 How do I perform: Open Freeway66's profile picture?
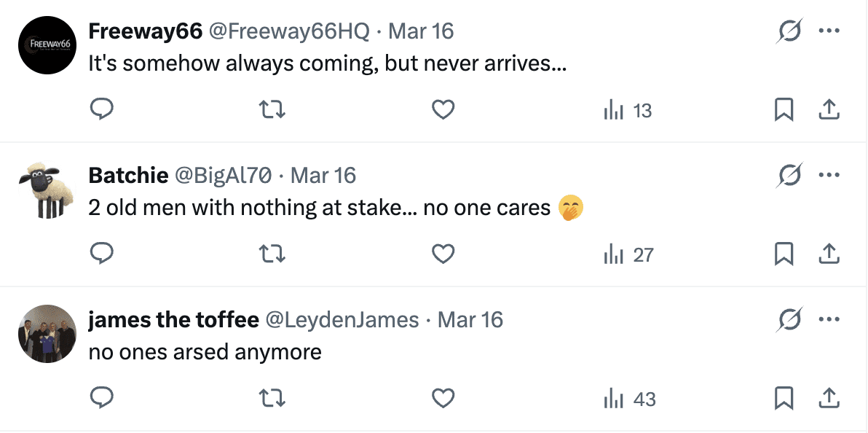click(x=47, y=44)
